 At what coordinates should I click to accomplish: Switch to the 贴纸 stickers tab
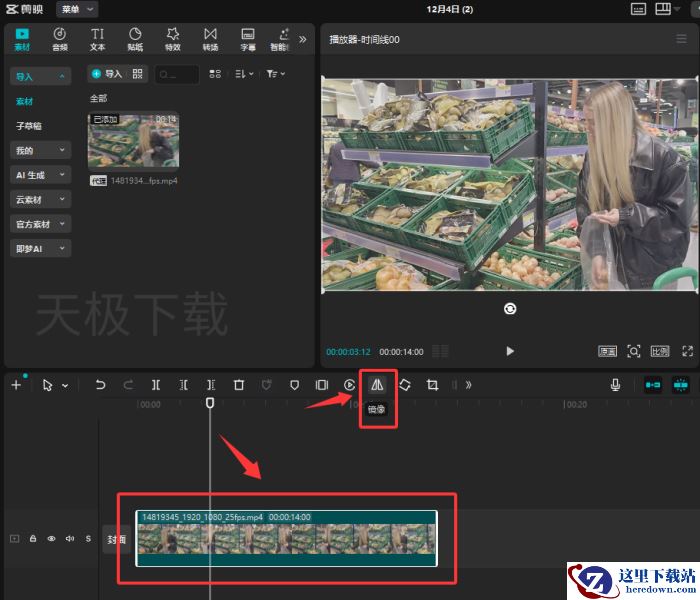(x=135, y=40)
